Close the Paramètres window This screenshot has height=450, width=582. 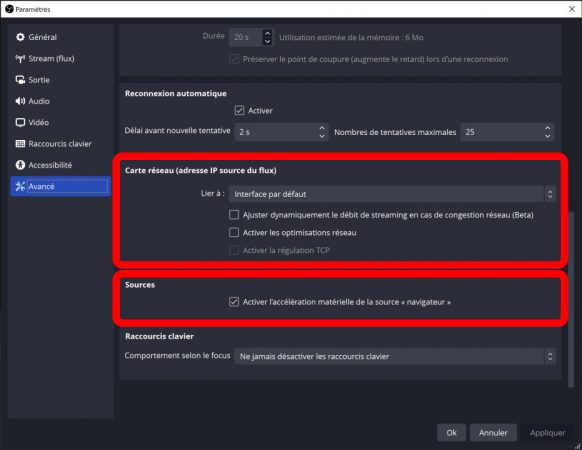click(x=572, y=9)
